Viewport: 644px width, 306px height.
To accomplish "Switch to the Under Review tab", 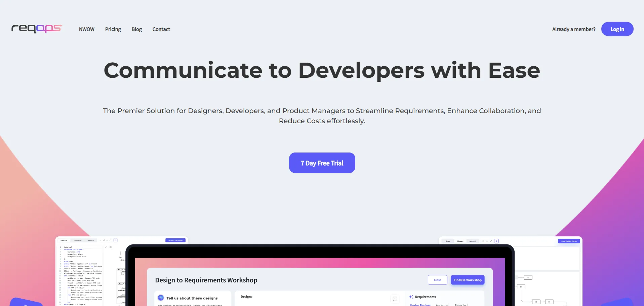I will [420, 305].
